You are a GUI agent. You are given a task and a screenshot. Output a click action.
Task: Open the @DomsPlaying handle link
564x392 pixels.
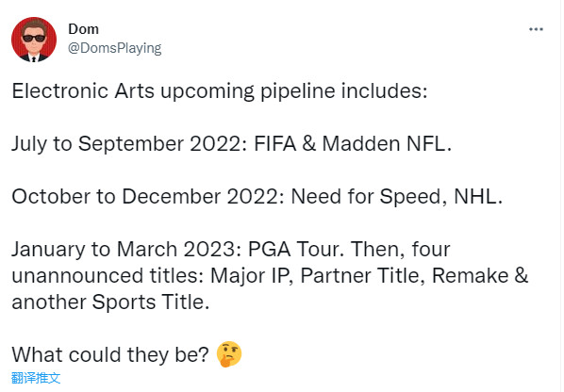pos(115,48)
